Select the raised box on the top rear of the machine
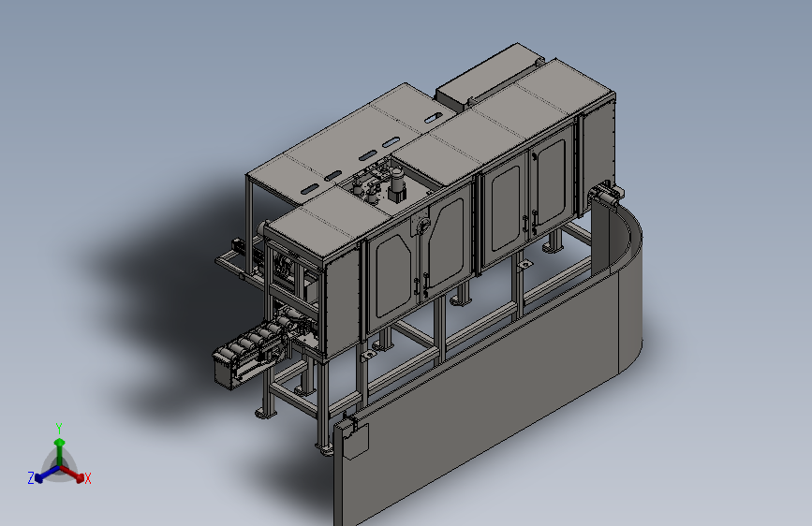 tap(488, 75)
